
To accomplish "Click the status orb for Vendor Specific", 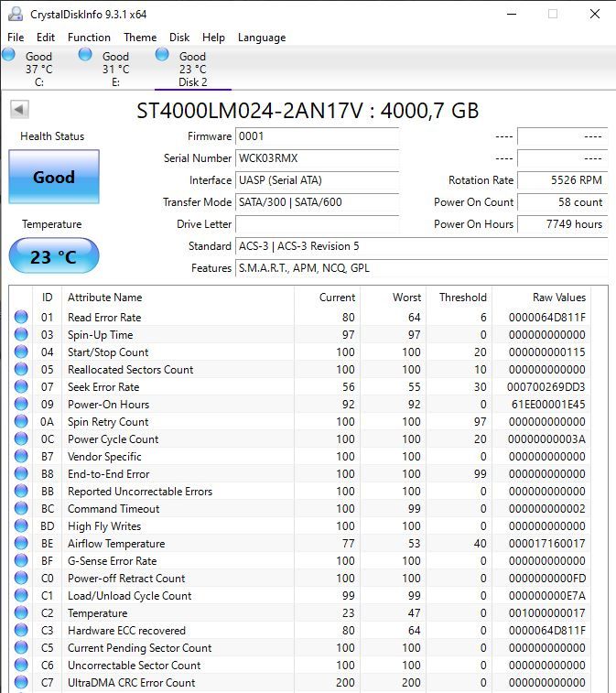I will [21, 456].
